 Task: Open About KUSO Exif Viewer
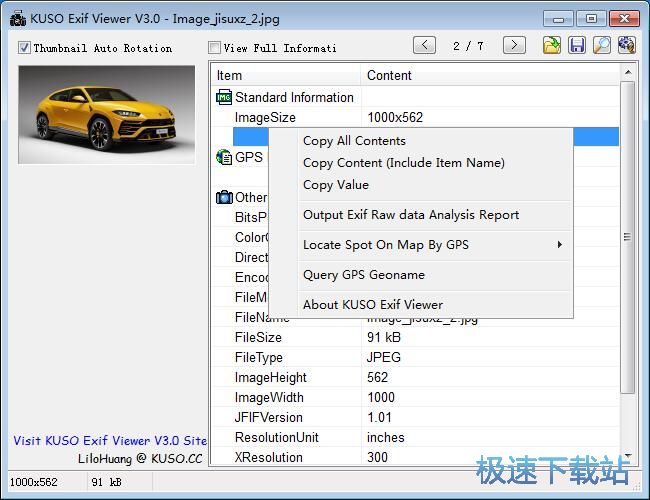click(x=372, y=305)
